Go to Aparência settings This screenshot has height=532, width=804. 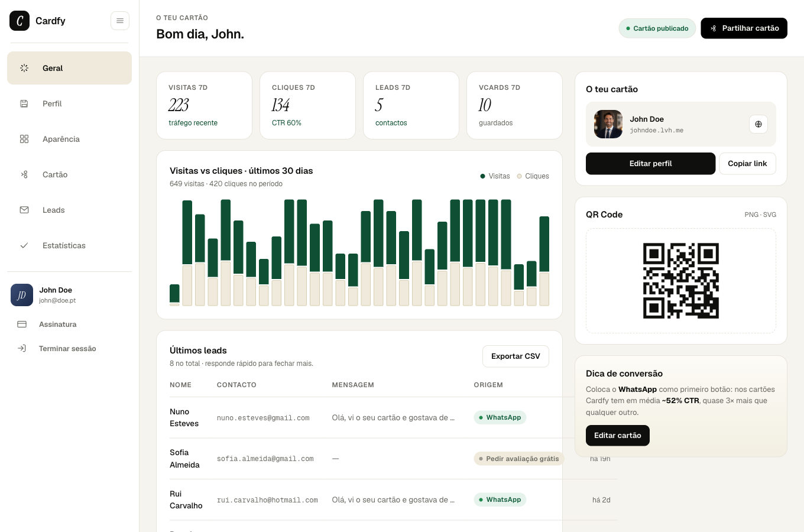pyautogui.click(x=69, y=139)
